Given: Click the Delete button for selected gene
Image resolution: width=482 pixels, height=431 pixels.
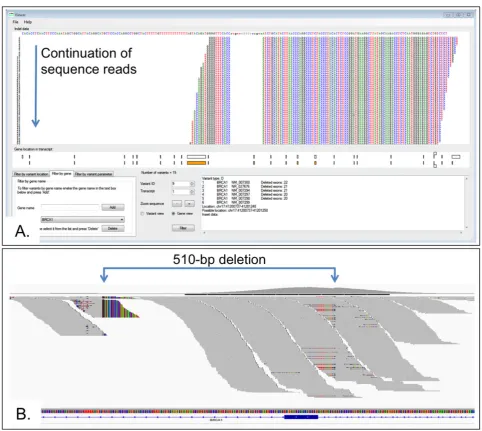Looking at the screenshot, I should click(x=113, y=228).
